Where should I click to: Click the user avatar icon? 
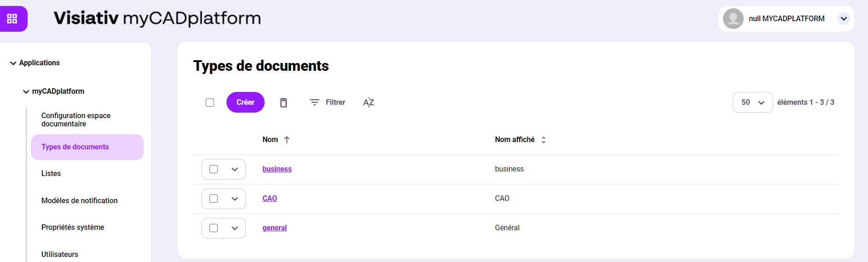tap(733, 19)
